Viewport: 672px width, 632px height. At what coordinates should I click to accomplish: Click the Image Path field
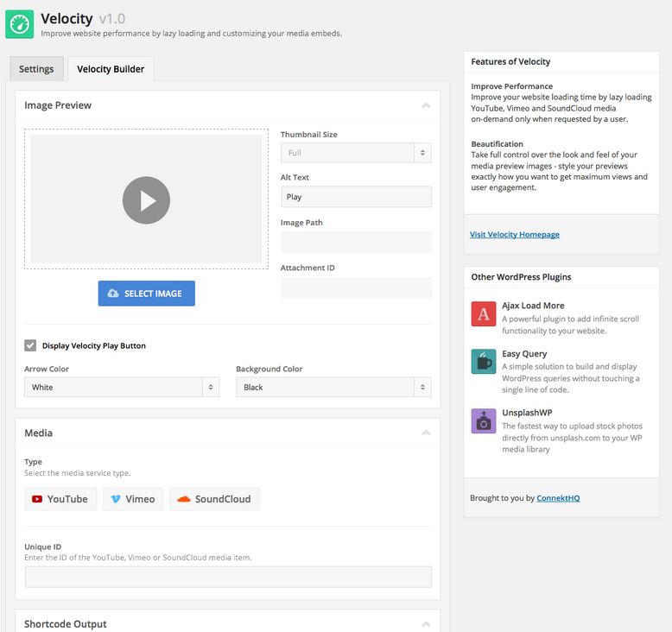click(356, 242)
